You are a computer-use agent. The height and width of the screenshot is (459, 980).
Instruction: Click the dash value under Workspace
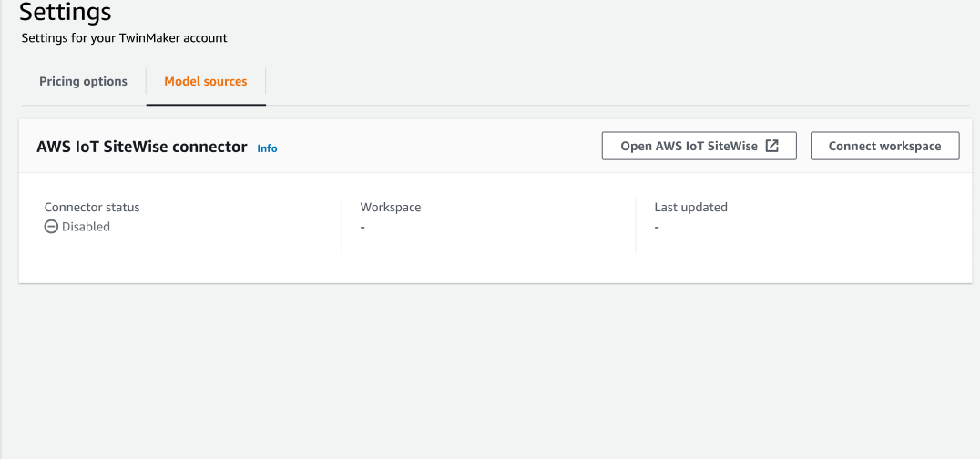(362, 227)
